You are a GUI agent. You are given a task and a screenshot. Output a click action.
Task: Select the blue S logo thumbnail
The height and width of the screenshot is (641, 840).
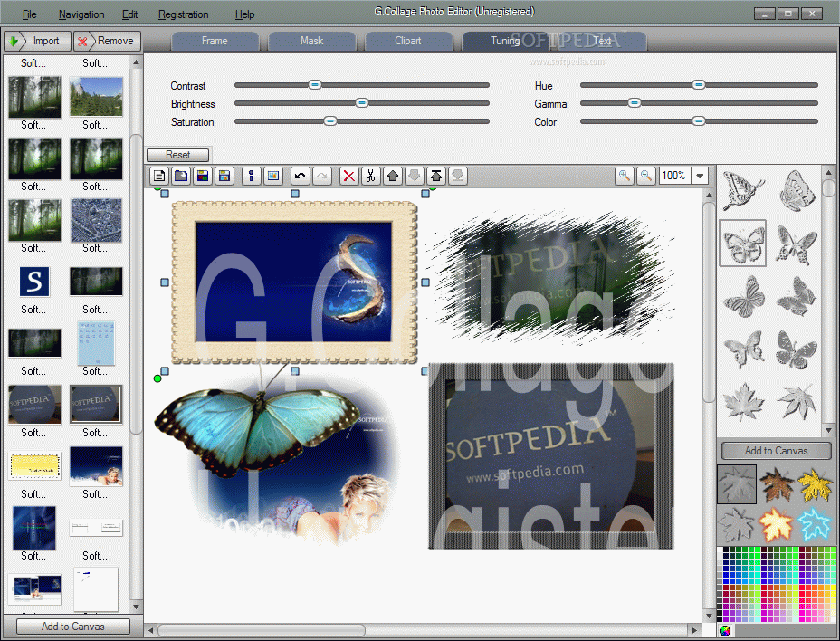click(x=34, y=282)
